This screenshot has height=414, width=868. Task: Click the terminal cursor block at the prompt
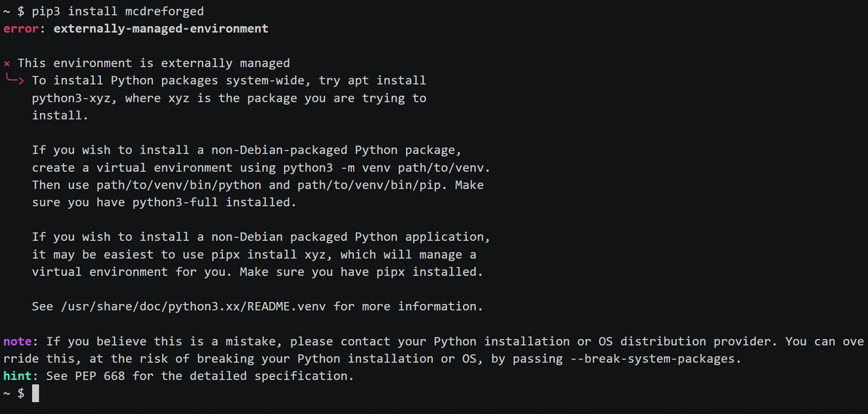click(35, 394)
